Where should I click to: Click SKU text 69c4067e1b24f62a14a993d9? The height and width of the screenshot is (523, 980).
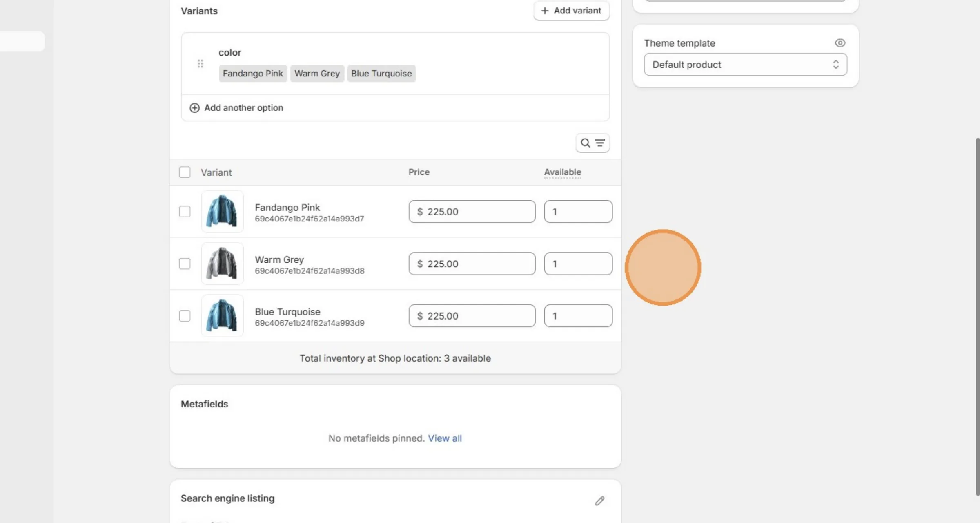coord(310,323)
